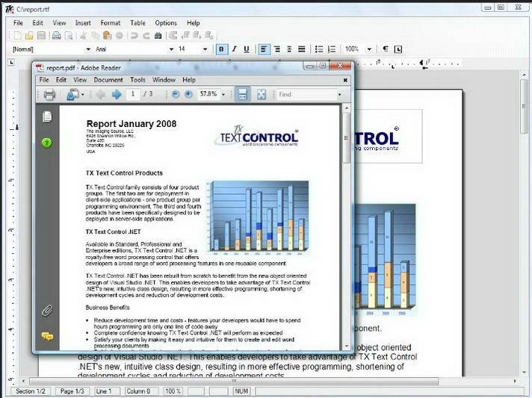Open Document menu in Adobe Reader
Viewport: 532px width, 398px height.
pos(108,80)
